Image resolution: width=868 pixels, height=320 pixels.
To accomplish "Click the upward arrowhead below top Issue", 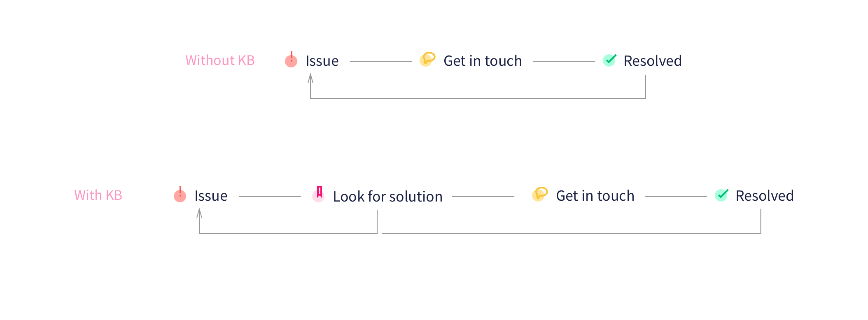I will click(310, 78).
